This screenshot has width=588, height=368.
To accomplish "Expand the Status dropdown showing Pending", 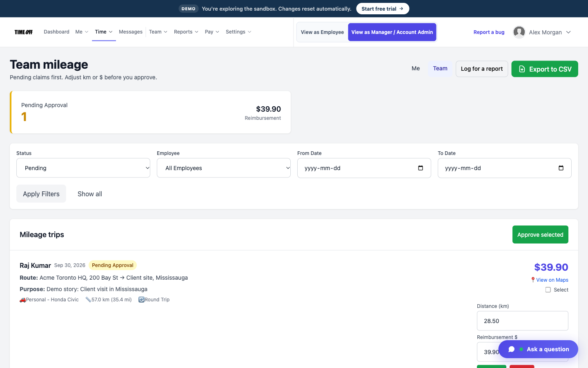I will (x=83, y=168).
